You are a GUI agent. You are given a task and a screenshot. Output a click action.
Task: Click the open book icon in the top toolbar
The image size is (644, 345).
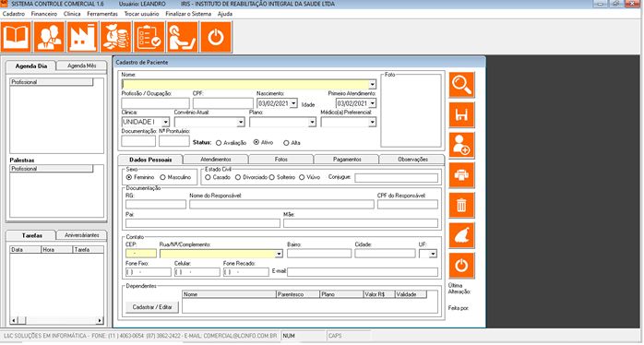(17, 37)
